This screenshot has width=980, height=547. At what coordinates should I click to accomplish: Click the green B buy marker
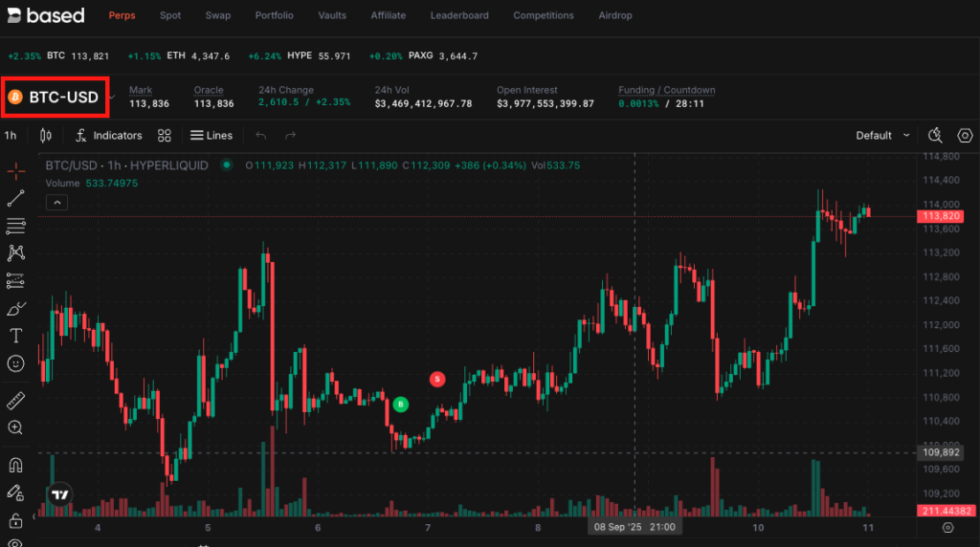[401, 405]
